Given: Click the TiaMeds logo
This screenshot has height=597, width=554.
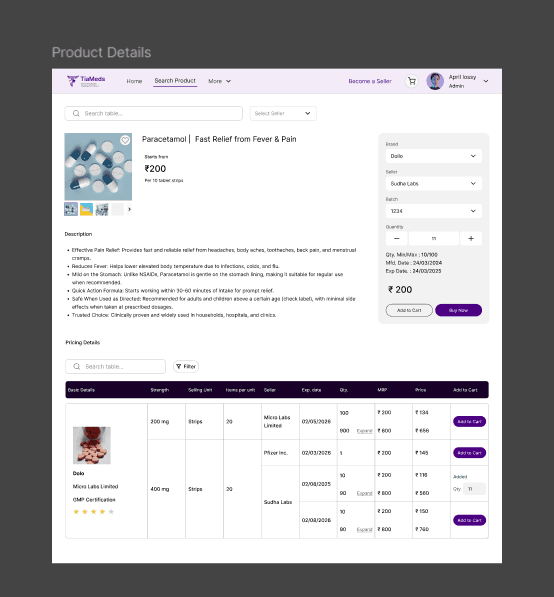Looking at the screenshot, I should pyautogui.click(x=86, y=81).
